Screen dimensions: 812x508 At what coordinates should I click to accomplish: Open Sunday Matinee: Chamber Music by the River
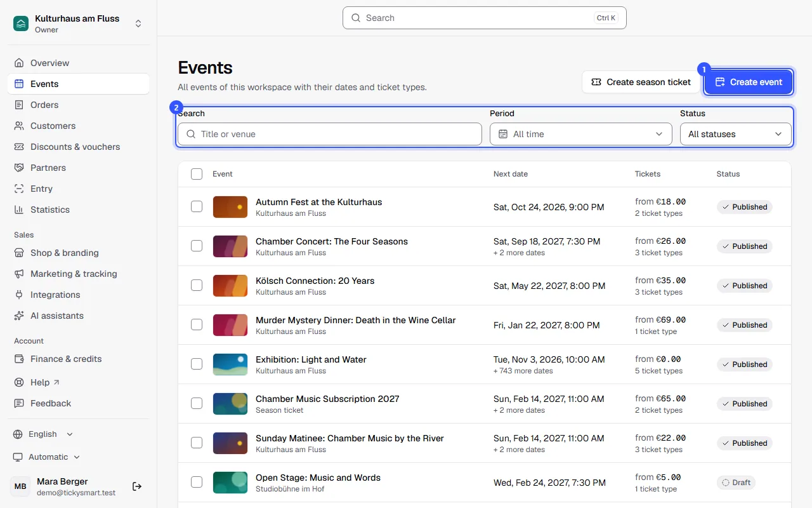(x=350, y=438)
